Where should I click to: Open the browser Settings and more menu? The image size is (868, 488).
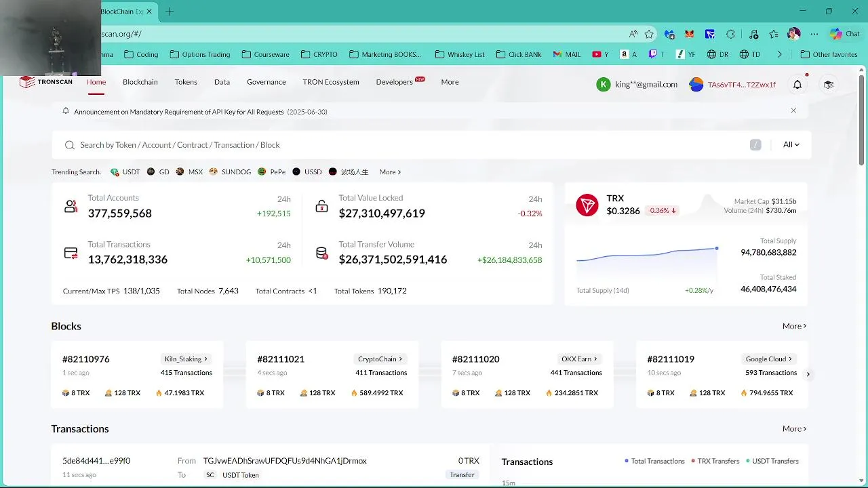(x=814, y=34)
